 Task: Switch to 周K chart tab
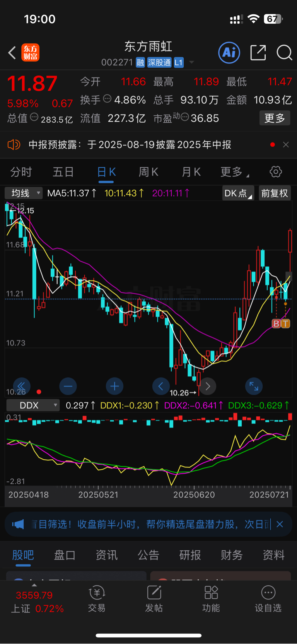(x=148, y=172)
